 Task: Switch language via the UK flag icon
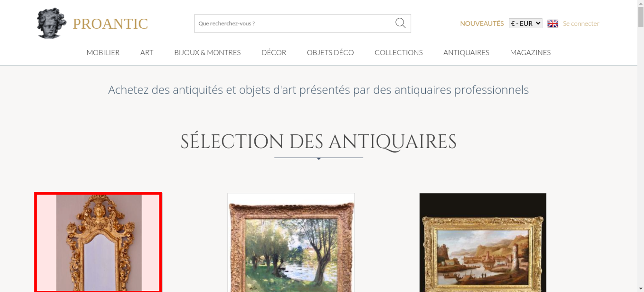(553, 23)
